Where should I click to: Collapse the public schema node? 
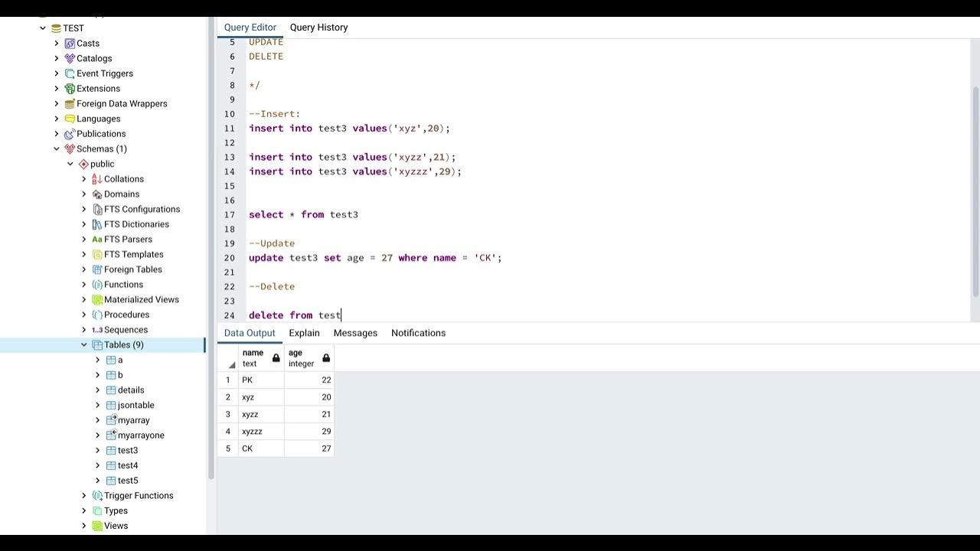coord(70,164)
